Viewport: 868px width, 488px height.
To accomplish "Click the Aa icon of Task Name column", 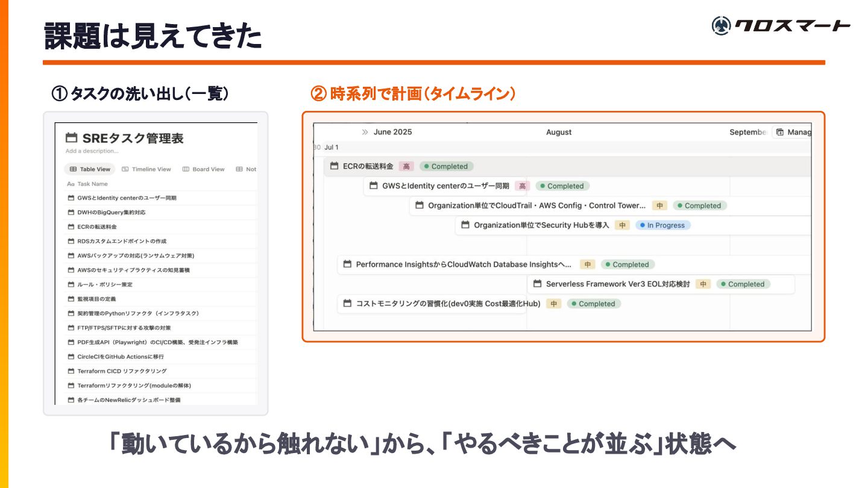I will coord(71,184).
